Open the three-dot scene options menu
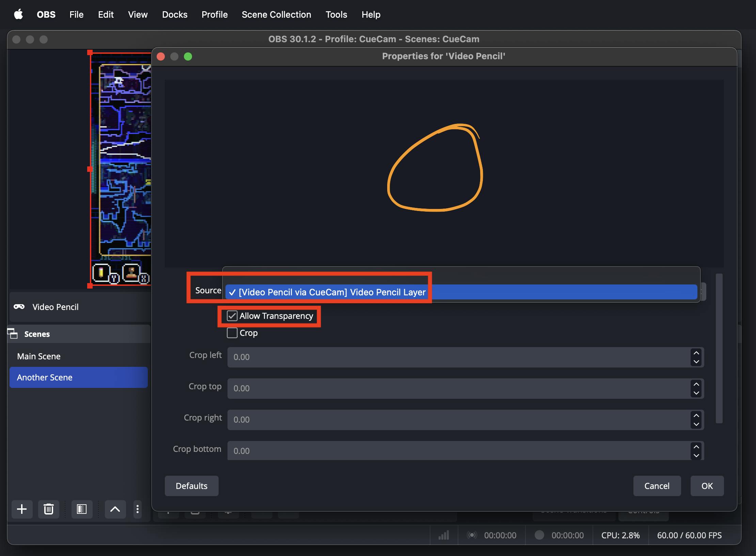 [x=137, y=509]
